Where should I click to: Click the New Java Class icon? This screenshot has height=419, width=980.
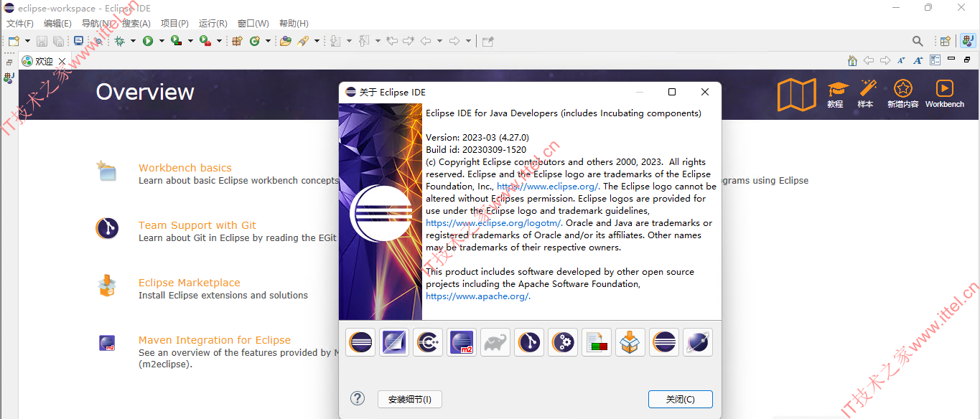click(x=254, y=41)
